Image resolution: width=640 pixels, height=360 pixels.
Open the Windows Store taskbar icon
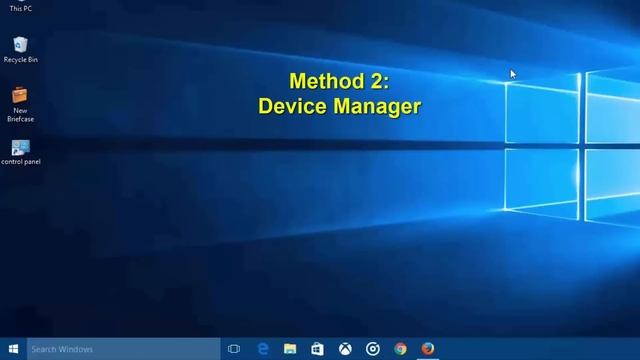point(318,349)
